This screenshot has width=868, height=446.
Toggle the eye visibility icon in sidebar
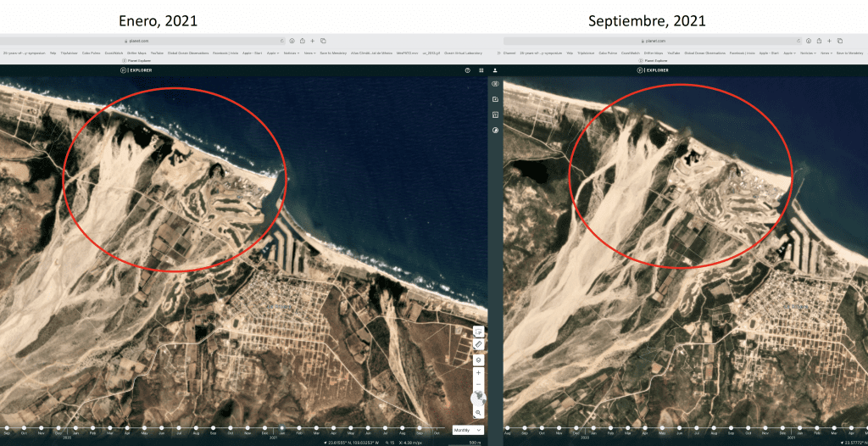495,84
